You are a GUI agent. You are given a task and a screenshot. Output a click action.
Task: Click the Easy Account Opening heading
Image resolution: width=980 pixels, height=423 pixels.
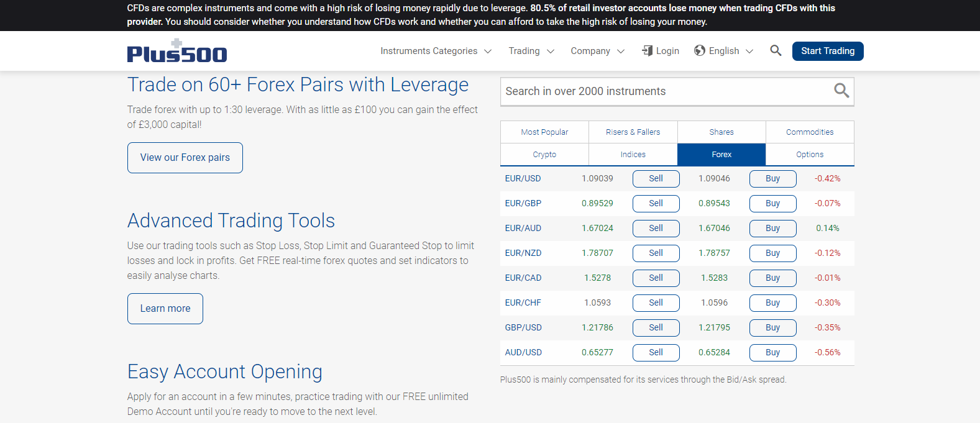[225, 371]
